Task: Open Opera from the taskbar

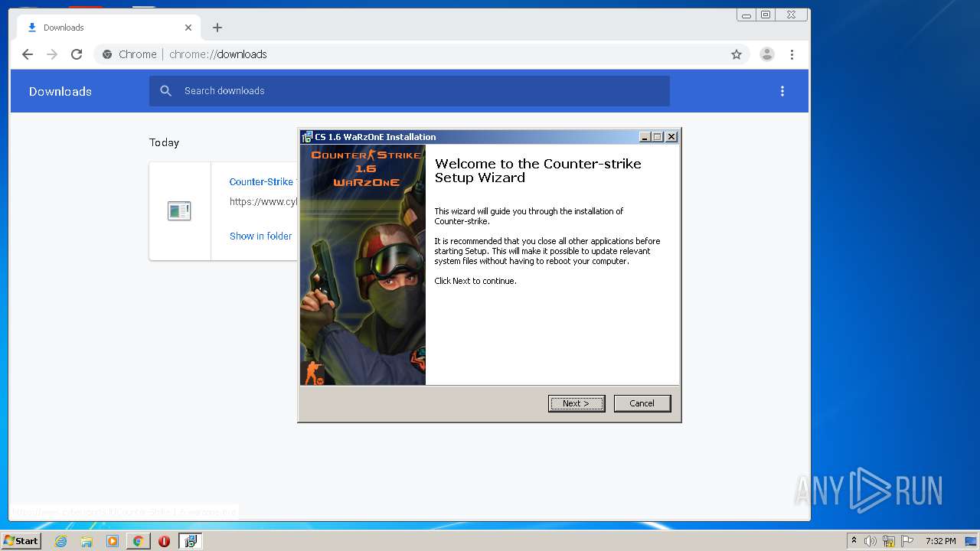Action: tap(164, 541)
